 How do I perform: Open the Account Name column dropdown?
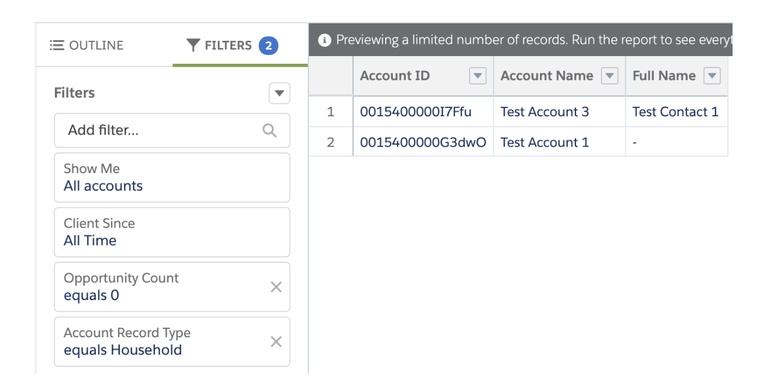tap(609, 76)
